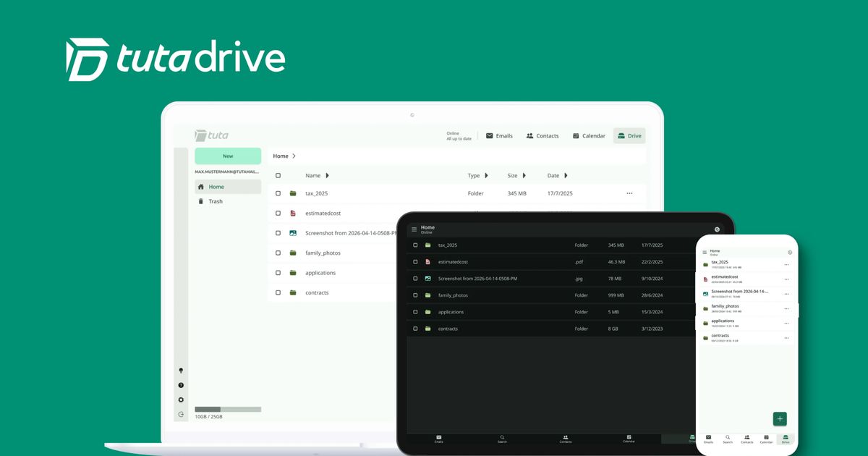Expand breadcrumb chevron next to Home
868x456 pixels.
click(x=294, y=156)
